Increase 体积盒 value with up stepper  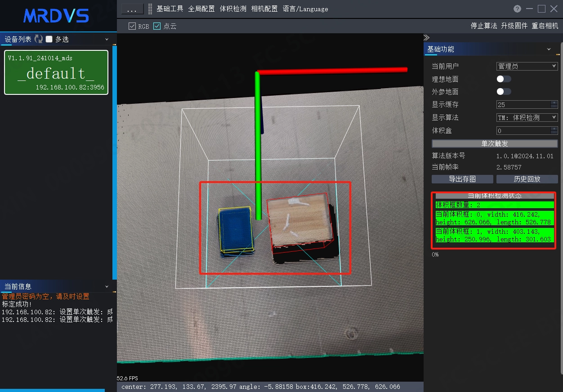pyautogui.click(x=554, y=129)
